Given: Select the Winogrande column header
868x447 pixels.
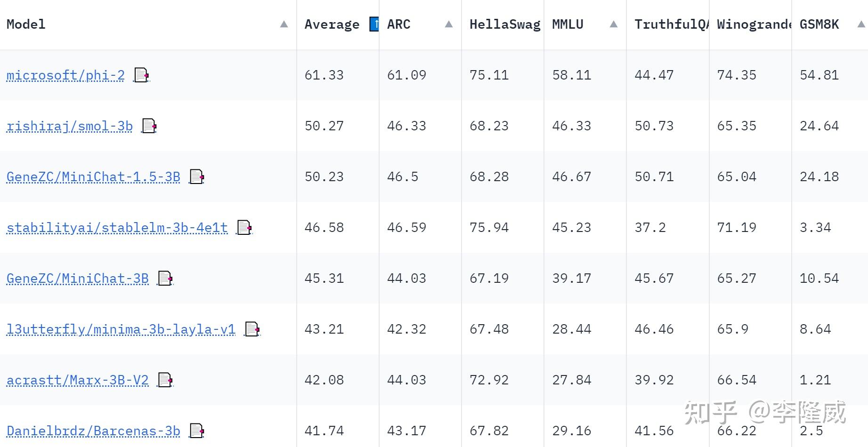Looking at the screenshot, I should click(x=753, y=24).
